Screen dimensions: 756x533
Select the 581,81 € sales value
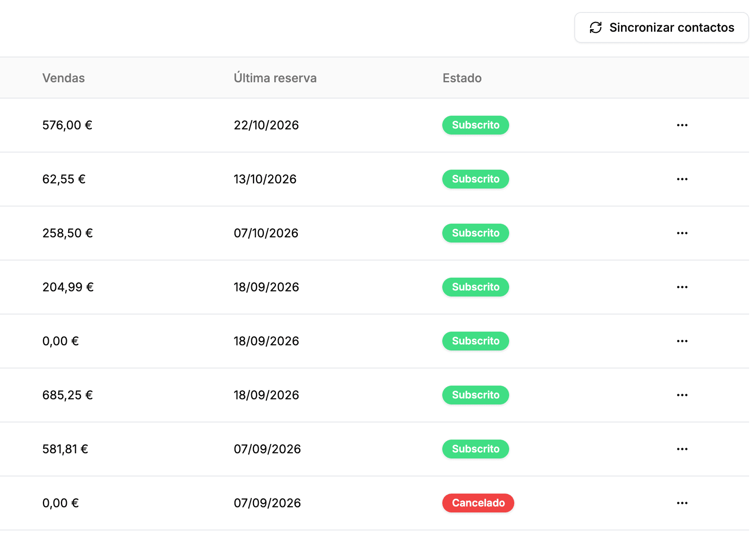(x=65, y=449)
